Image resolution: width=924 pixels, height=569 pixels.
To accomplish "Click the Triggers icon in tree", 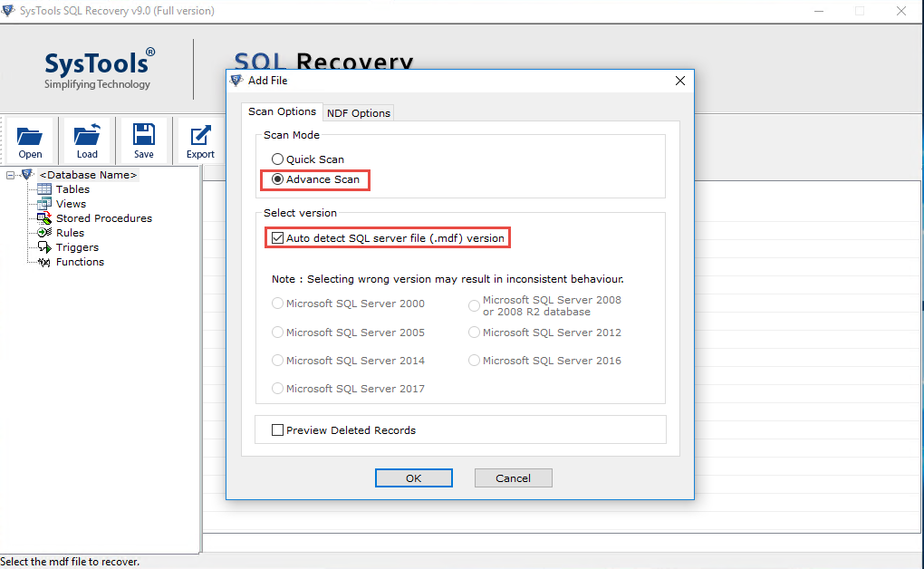I will click(44, 247).
